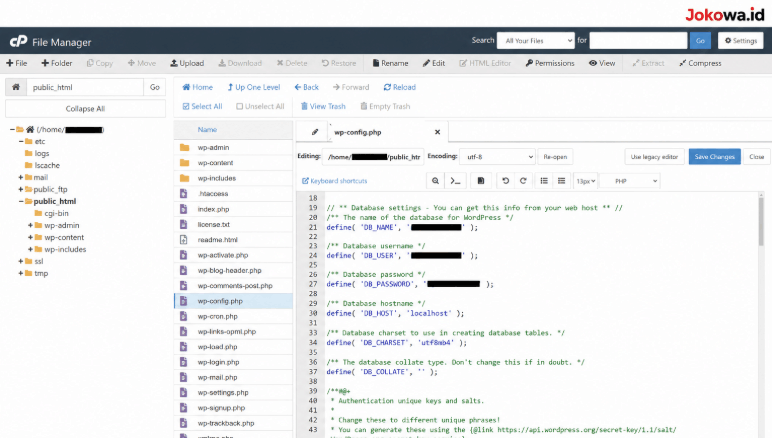Click the Re-open button
This screenshot has width=772, height=438.
pos(555,156)
